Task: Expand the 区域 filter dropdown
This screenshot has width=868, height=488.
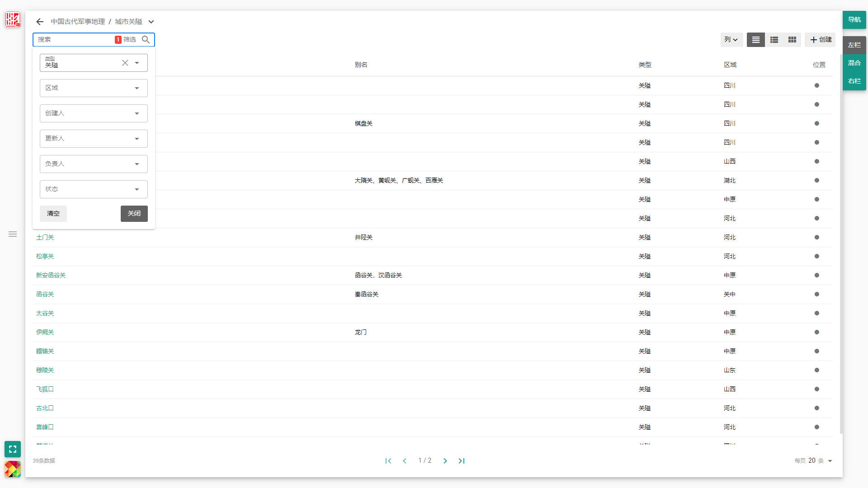Action: click(x=137, y=88)
